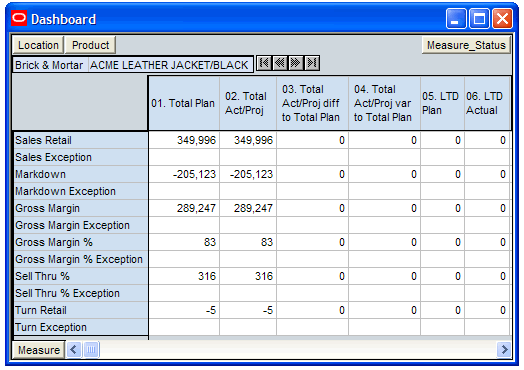Image resolution: width=524 pixels, height=370 pixels.
Task: Select the Gross Margin row header
Action: [80, 208]
